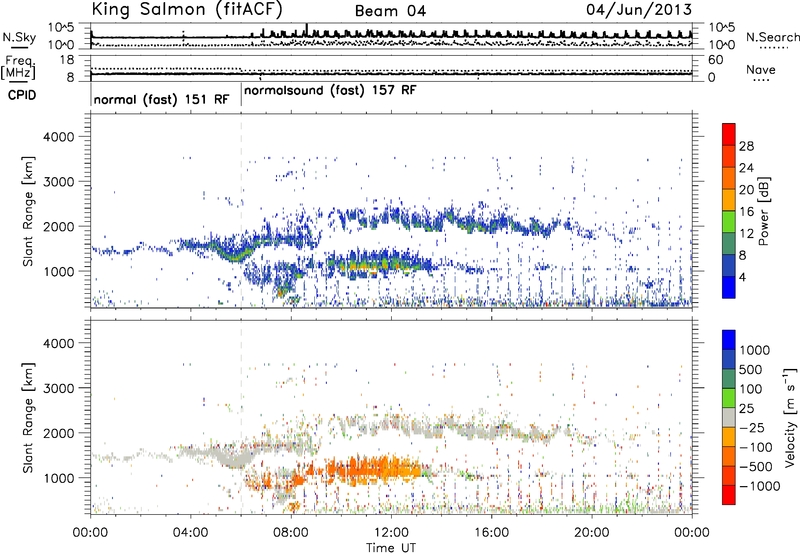The image size is (800, 554).
Task: Click the positive 25 velocity colorbar label
Action: [x=746, y=409]
